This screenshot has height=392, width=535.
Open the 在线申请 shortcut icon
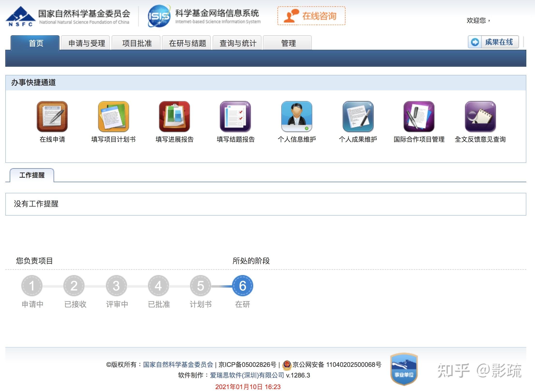pyautogui.click(x=52, y=116)
